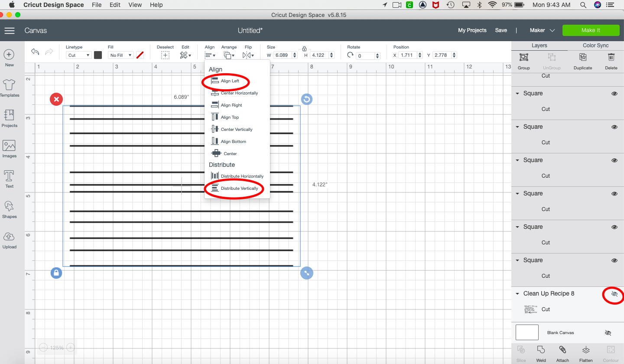Open the Fill No Fill dropdown
This screenshot has height=364, width=624.
pos(120,55)
